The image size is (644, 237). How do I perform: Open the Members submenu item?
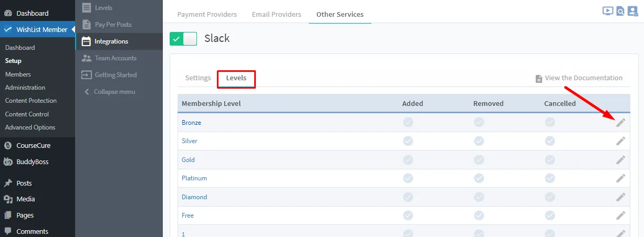18,74
